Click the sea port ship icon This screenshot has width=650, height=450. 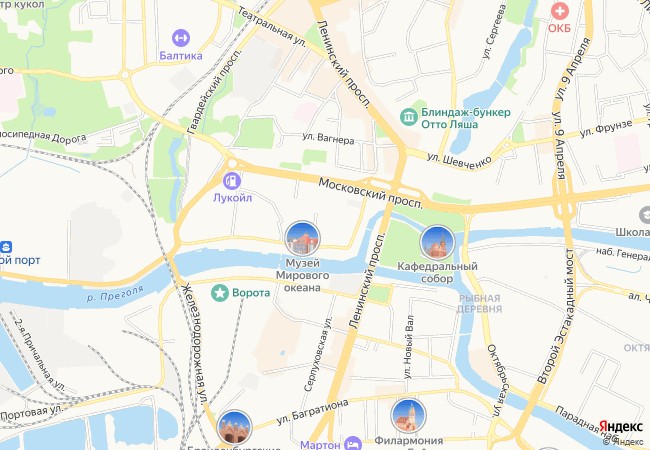tap(6, 247)
